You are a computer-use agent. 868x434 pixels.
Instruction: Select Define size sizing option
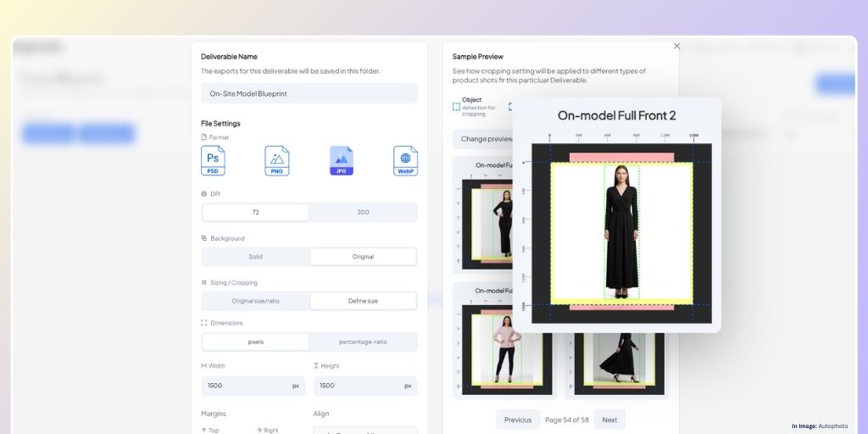coord(363,301)
